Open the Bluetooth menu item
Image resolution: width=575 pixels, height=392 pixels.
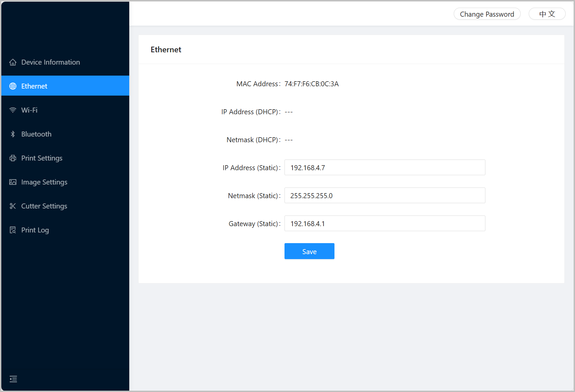pos(36,134)
